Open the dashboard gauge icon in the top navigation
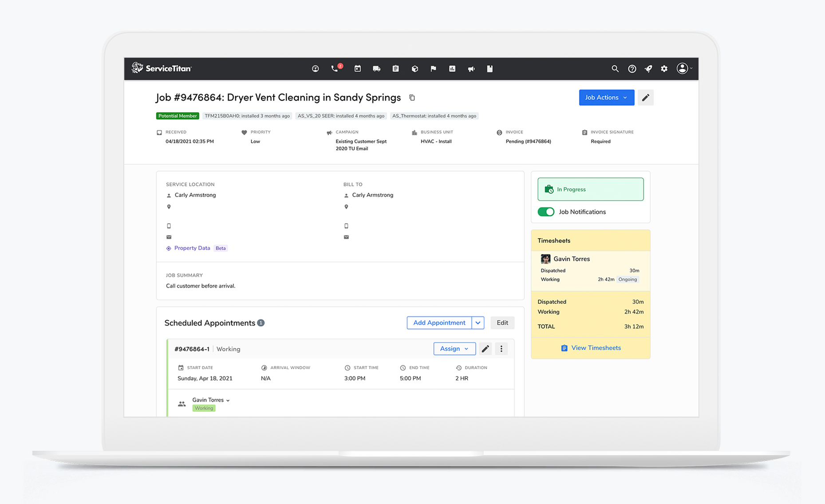 tap(316, 69)
